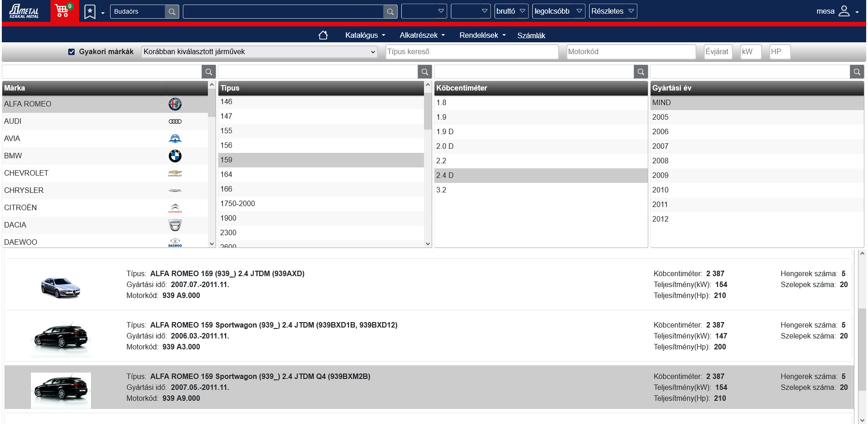Open the bruttó price dropdown
This screenshot has width=868, height=424.
pyautogui.click(x=511, y=11)
